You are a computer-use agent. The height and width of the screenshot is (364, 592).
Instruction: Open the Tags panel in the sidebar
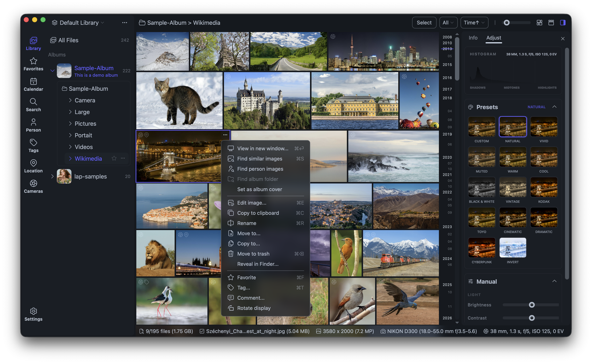click(33, 145)
